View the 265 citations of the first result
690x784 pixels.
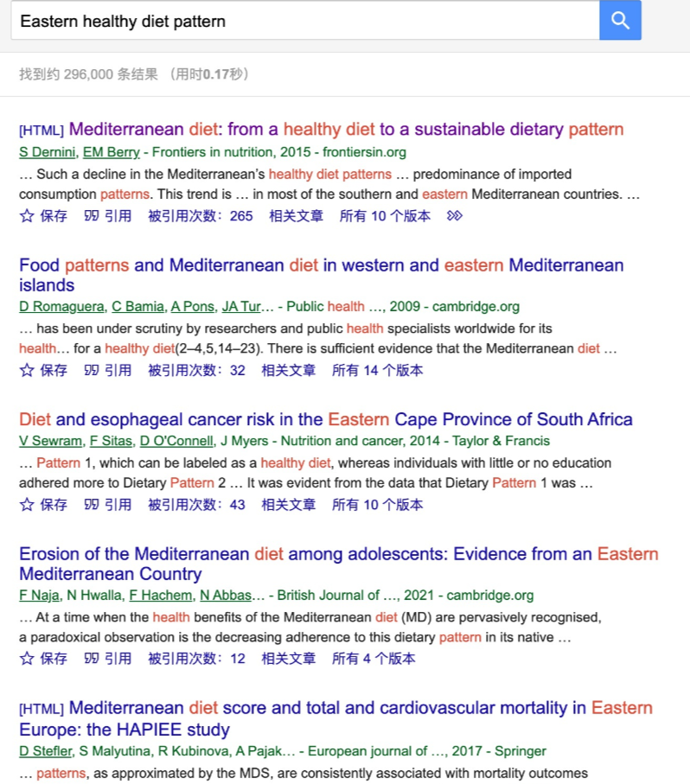[x=201, y=216]
